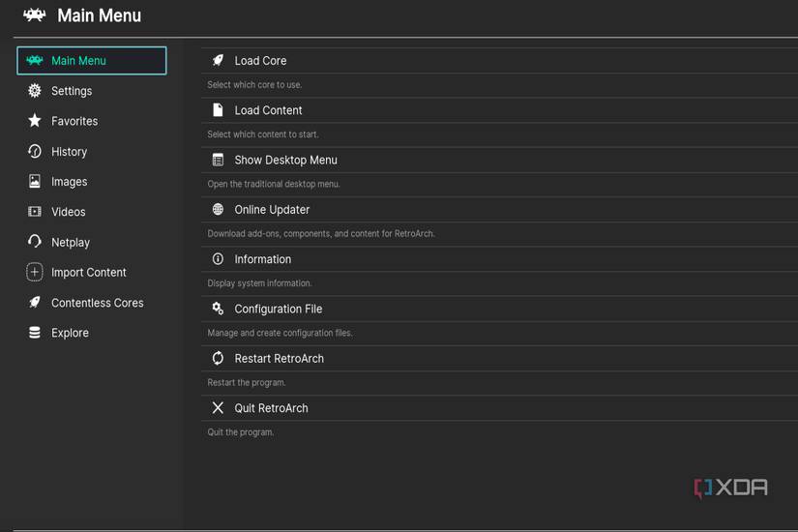This screenshot has width=798, height=532.
Task: Click the Show Desktop Menu list icon
Action: tap(218, 160)
